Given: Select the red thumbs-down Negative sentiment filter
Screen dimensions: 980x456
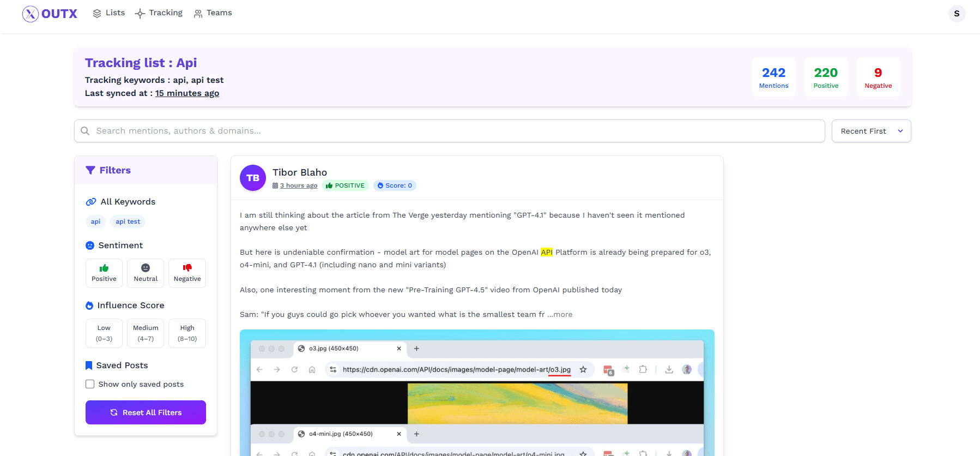Looking at the screenshot, I should click(x=187, y=273).
